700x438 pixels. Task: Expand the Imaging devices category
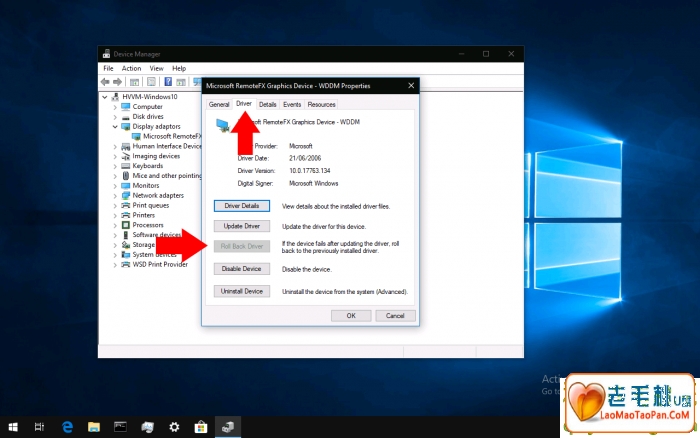[x=115, y=156]
